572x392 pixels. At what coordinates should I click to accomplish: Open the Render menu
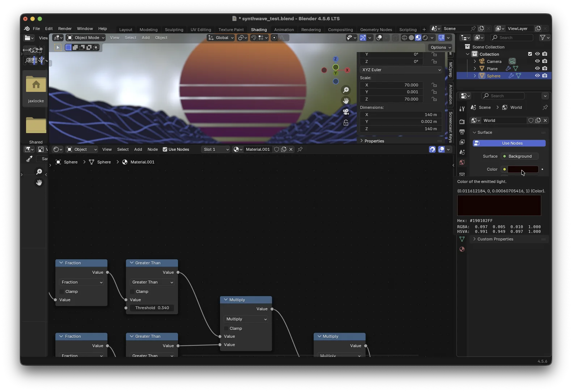coord(65,29)
